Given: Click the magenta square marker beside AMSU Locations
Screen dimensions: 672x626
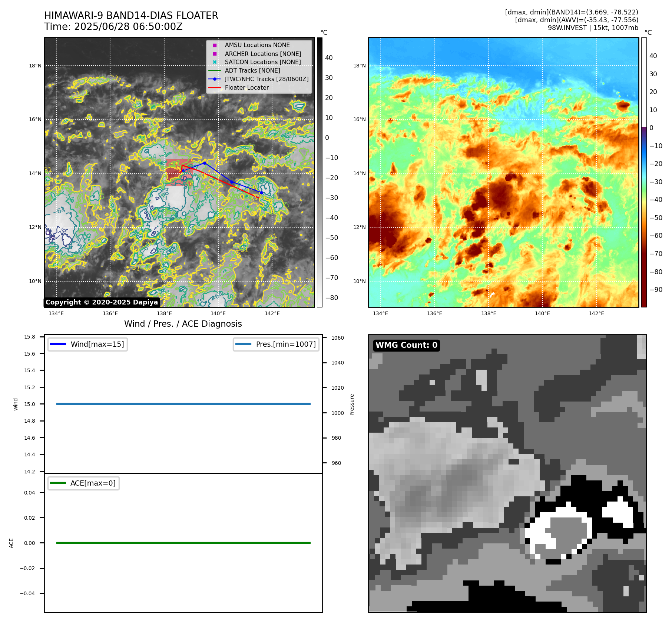Looking at the screenshot, I should click(x=215, y=45).
